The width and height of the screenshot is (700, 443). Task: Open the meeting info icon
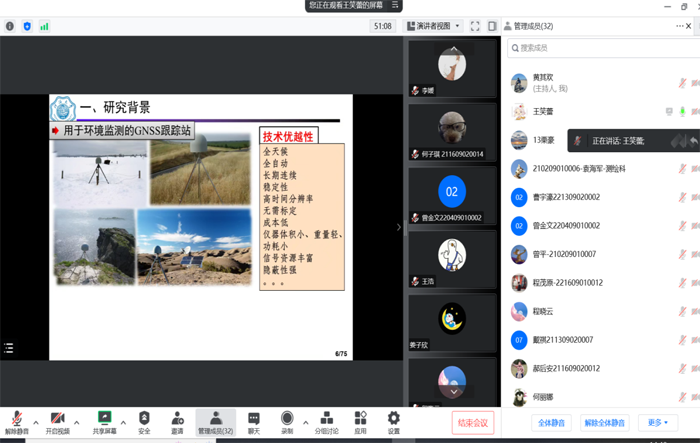[x=10, y=26]
